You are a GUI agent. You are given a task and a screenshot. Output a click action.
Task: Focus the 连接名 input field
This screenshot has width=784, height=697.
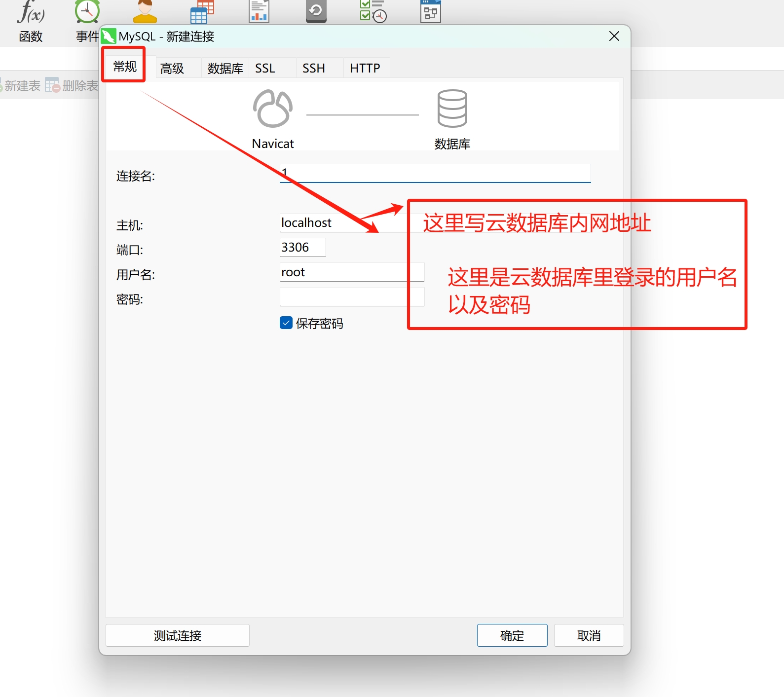(x=435, y=173)
